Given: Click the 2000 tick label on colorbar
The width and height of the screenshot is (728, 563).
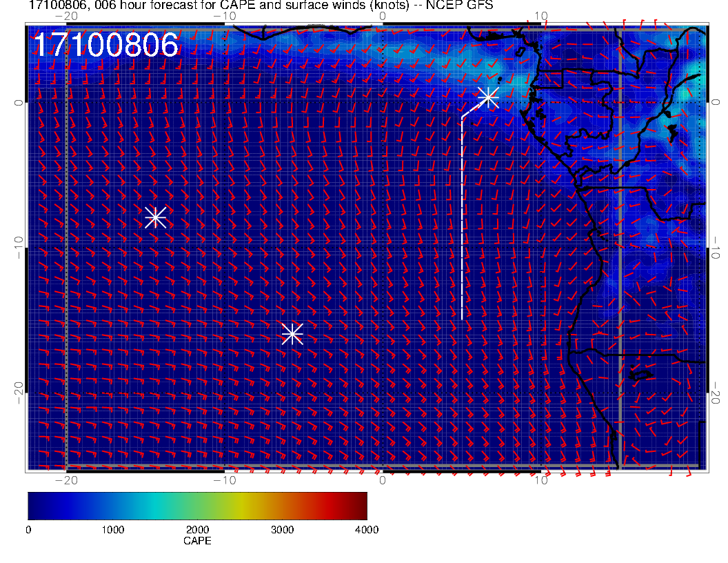Looking at the screenshot, I should 197,529.
